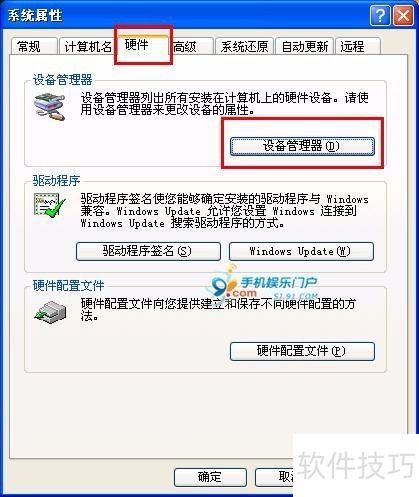Open the 系统还原 tab
This screenshot has height=497, width=419.
point(244,46)
